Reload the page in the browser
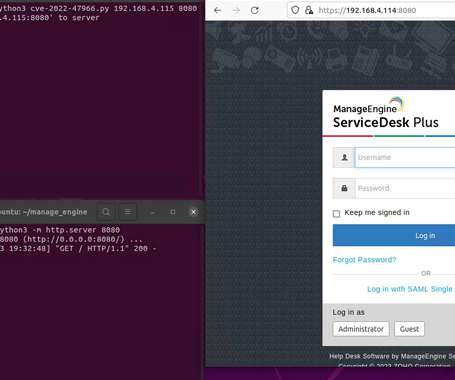This screenshot has width=455, height=380. click(x=255, y=10)
